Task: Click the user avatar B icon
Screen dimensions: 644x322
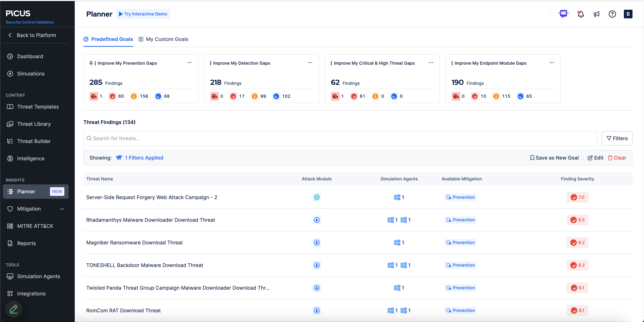Action: tap(628, 14)
